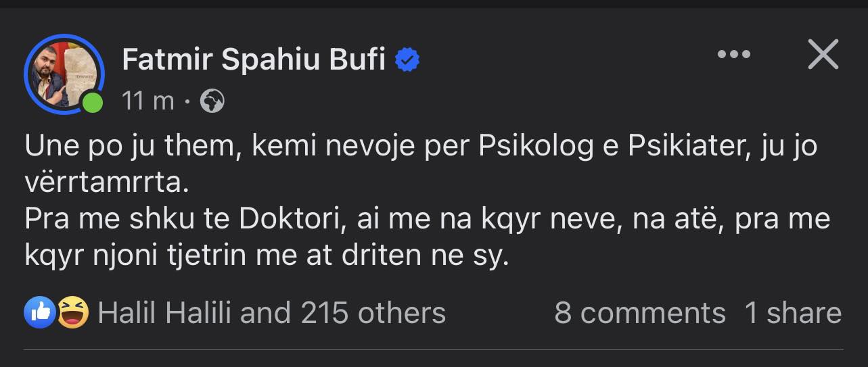The height and width of the screenshot is (367, 868).
Task: Click the word "Psikolog" in the post
Action: (534, 147)
